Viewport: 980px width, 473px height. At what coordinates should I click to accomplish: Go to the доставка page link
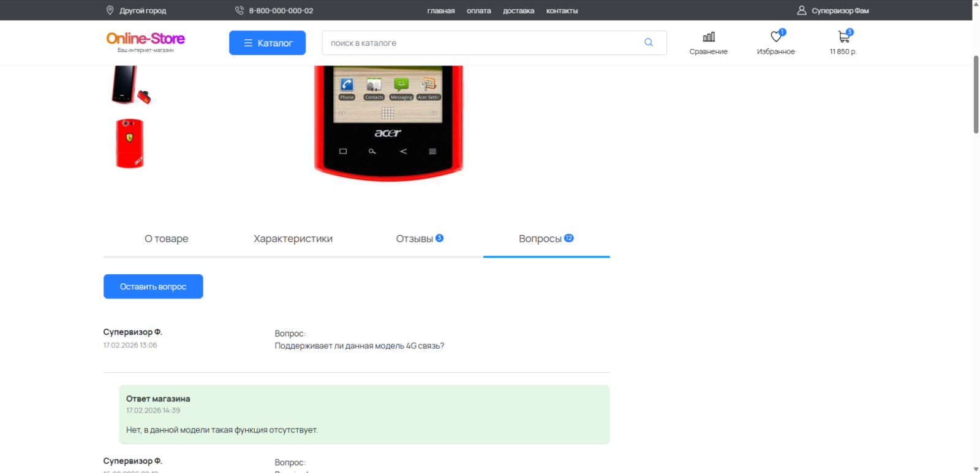[x=518, y=11]
